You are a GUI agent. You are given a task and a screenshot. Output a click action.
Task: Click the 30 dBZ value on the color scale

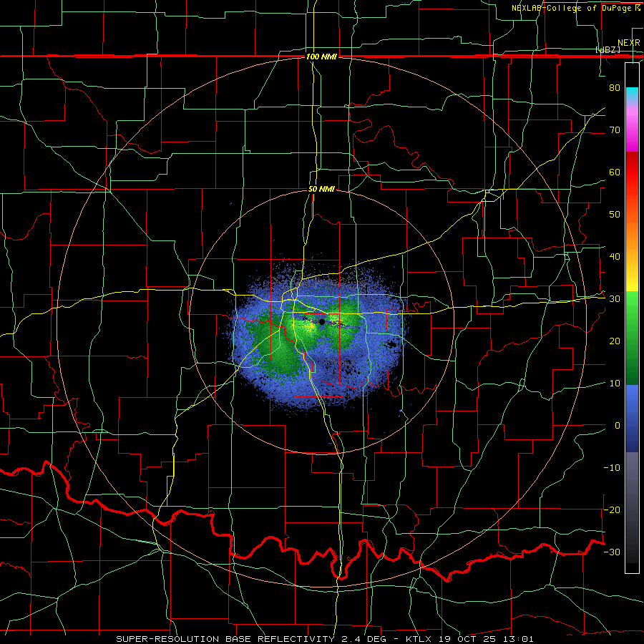tap(615, 298)
